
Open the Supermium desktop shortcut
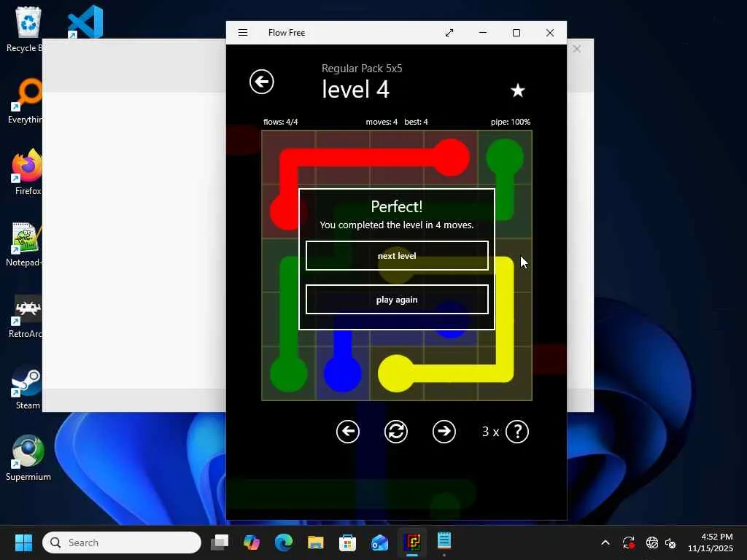pyautogui.click(x=28, y=458)
